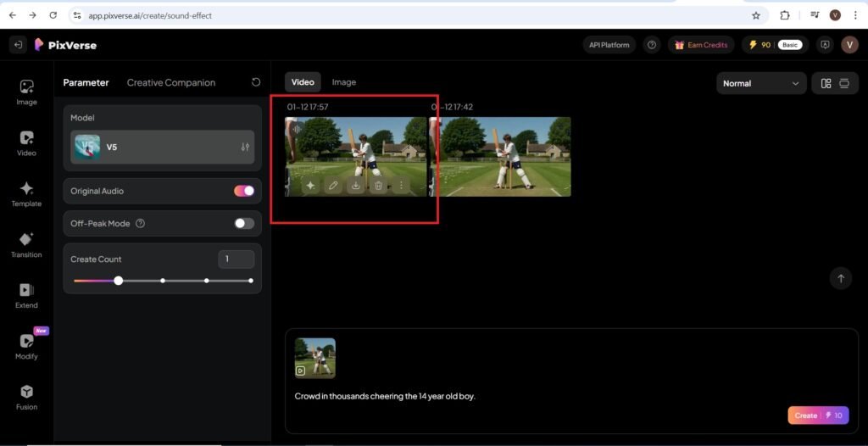Enable the Off-Peak Mode switch
This screenshot has height=446, width=868.
[x=244, y=223]
